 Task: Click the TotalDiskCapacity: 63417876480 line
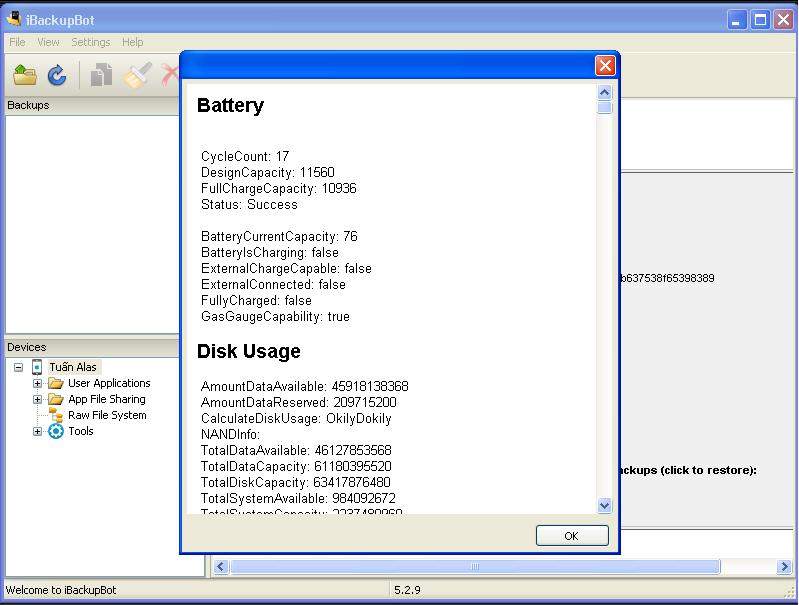[x=296, y=482]
